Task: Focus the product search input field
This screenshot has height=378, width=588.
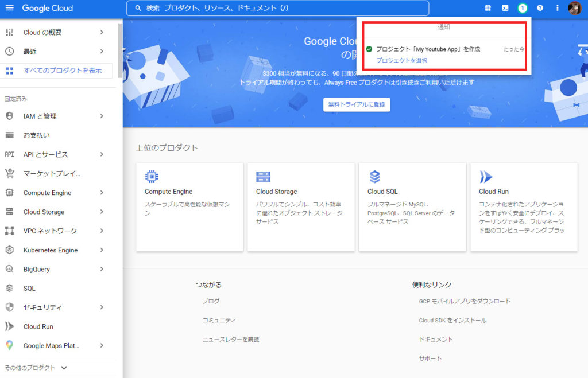Action: [277, 8]
